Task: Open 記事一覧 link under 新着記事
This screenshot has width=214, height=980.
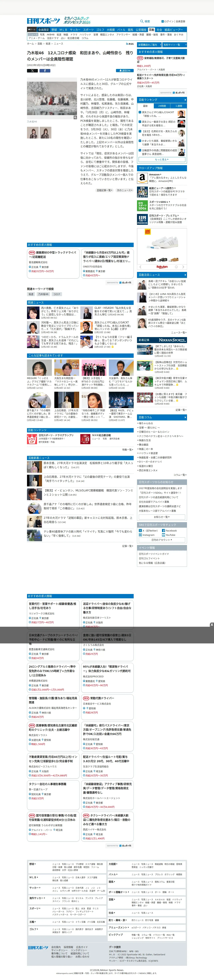Action: pyautogui.click(x=181, y=410)
